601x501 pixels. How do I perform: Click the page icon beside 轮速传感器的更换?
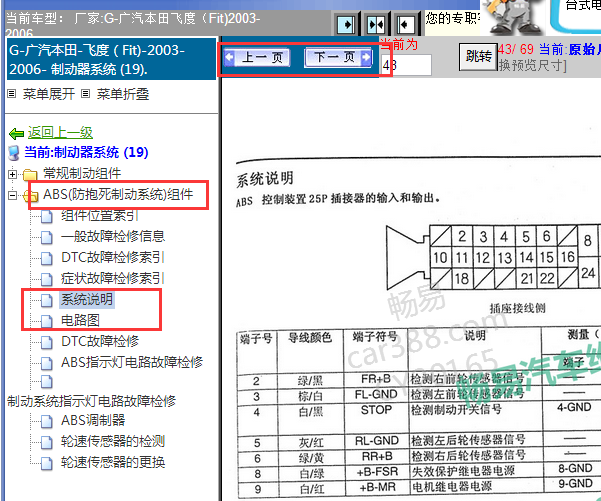click(47, 464)
